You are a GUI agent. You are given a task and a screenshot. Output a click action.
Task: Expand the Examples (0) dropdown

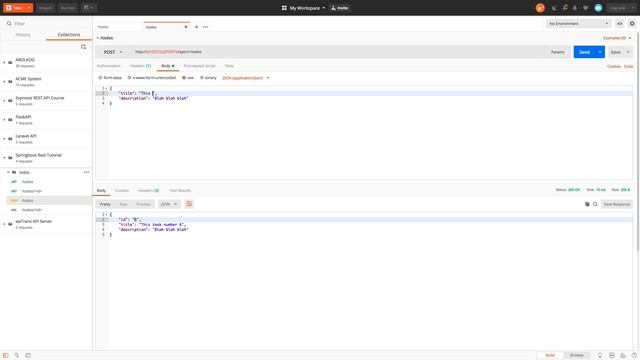(617, 38)
